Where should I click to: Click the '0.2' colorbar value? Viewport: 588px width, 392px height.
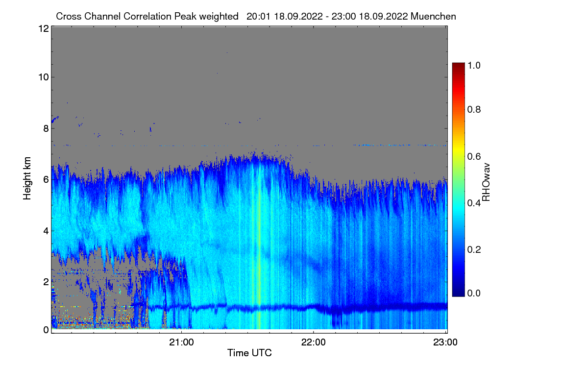(473, 249)
